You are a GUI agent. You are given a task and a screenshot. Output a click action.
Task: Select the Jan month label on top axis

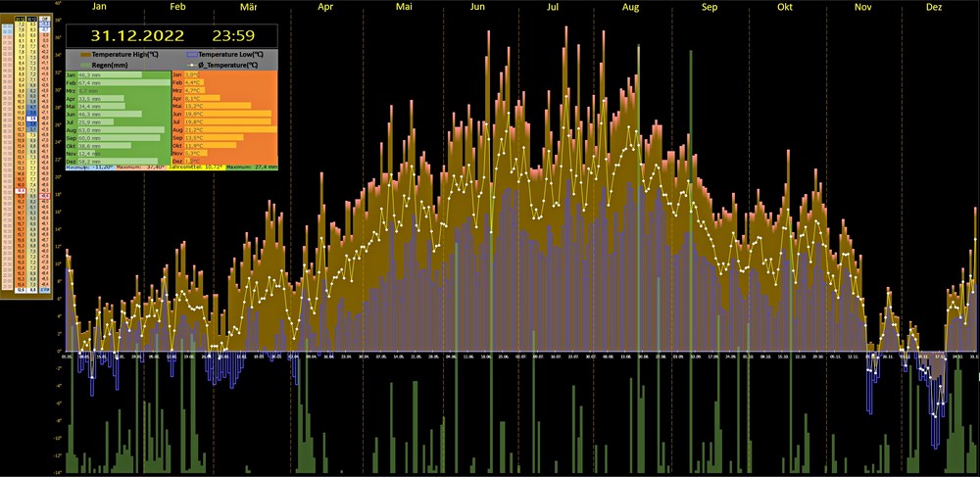(x=99, y=7)
